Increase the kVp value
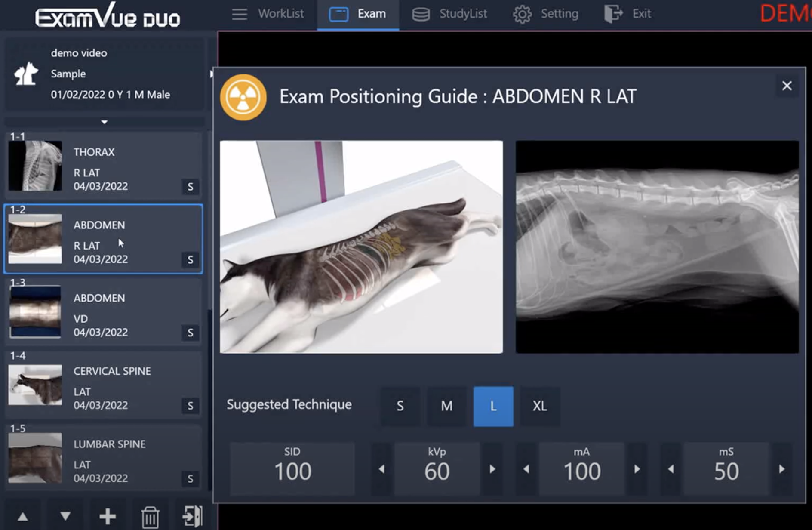Image resolution: width=812 pixels, height=530 pixels. tap(492, 469)
